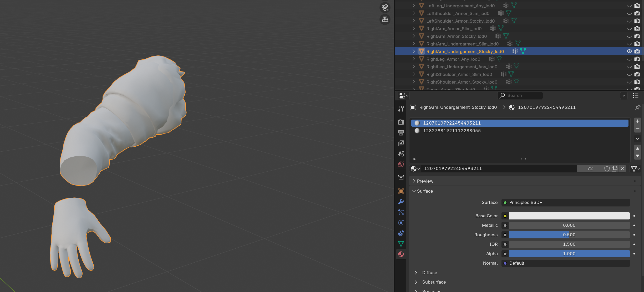Open the World properties tab
This screenshot has height=292, width=644.
(x=401, y=164)
